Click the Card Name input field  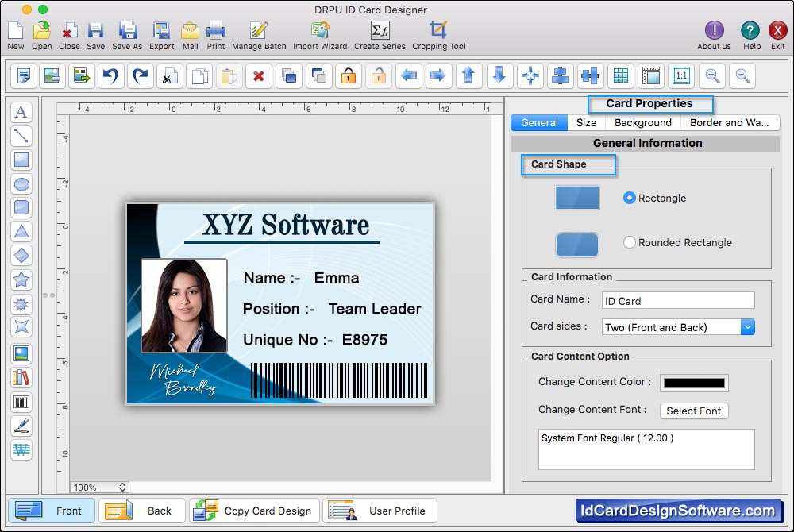[x=678, y=301]
